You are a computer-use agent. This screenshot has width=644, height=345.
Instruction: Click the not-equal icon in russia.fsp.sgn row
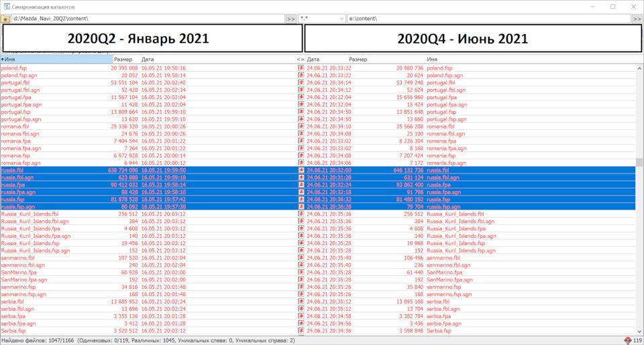click(x=301, y=207)
